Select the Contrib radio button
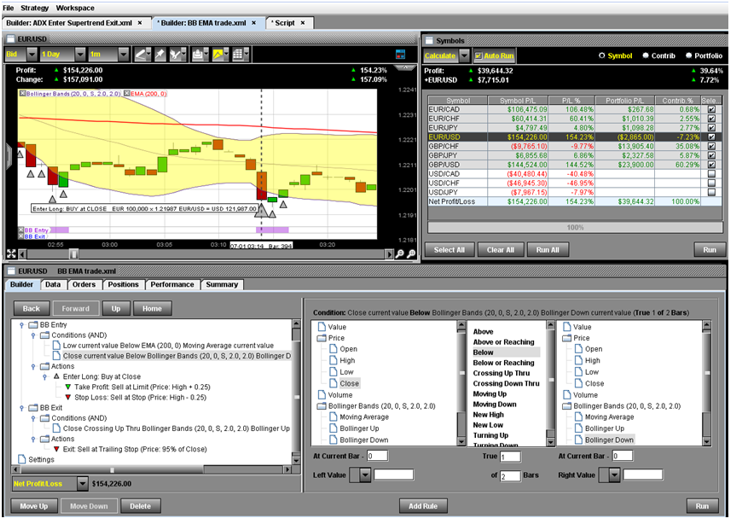This screenshot has width=730, height=519. (645, 55)
